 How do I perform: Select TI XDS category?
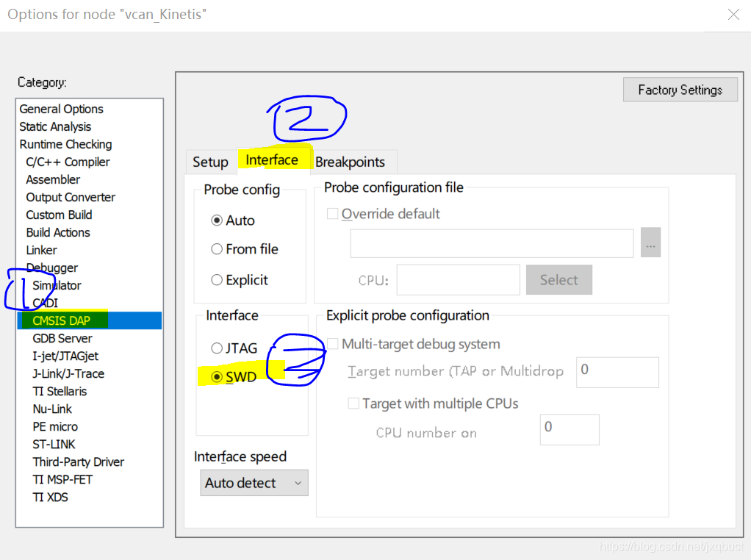click(x=50, y=498)
